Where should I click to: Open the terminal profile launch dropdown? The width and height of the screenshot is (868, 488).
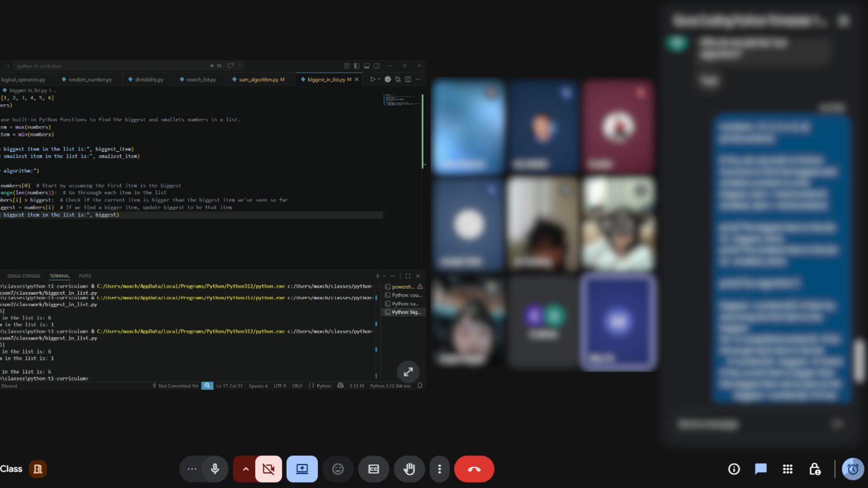point(384,276)
